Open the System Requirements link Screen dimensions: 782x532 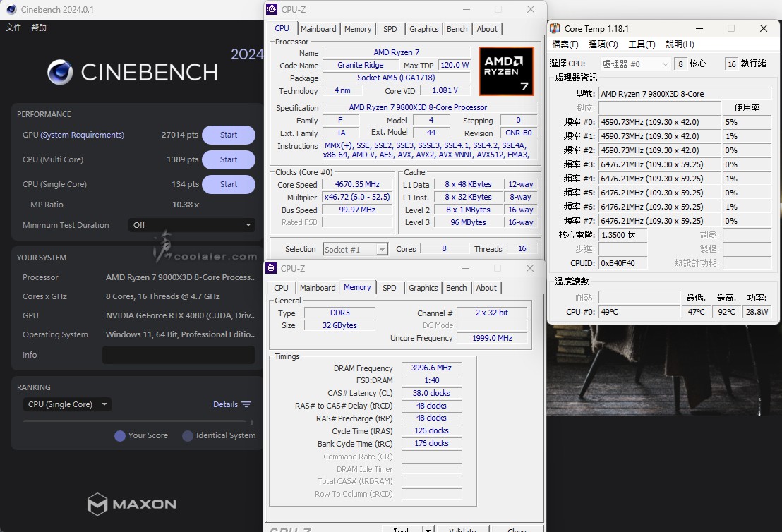(83, 135)
